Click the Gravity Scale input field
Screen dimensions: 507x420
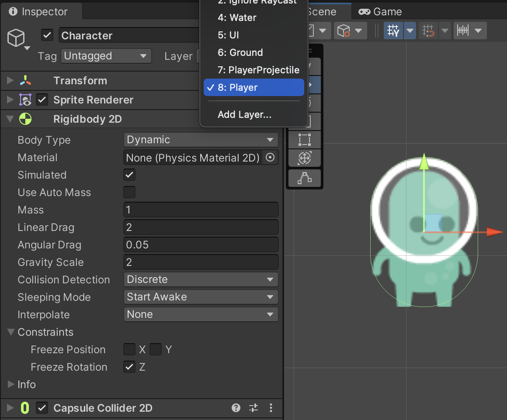click(201, 262)
